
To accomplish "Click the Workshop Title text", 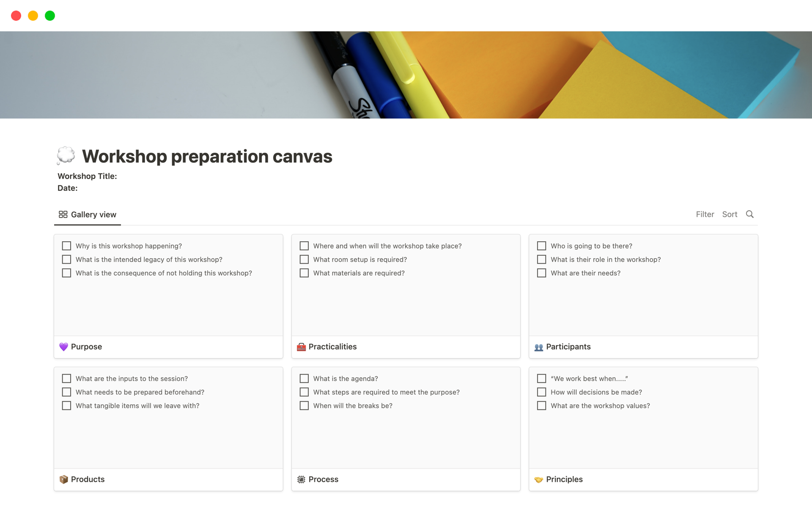I will click(87, 176).
